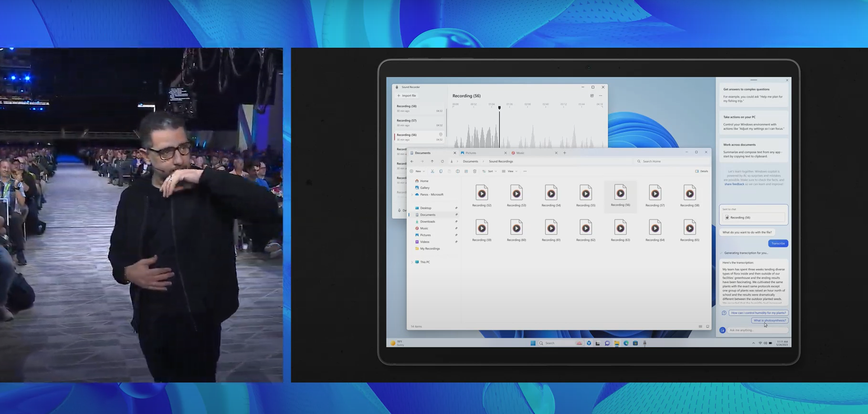The image size is (868, 414).
Task: Switch to list view icon in Explorer status bar
Action: pos(700,326)
